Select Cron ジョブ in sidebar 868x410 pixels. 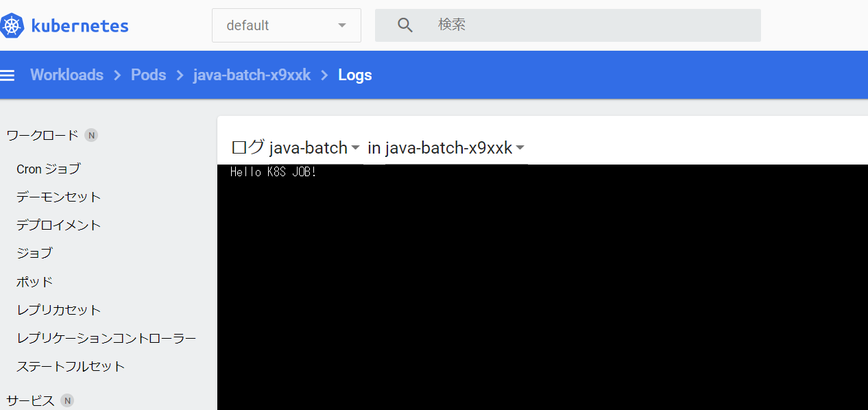click(x=48, y=169)
